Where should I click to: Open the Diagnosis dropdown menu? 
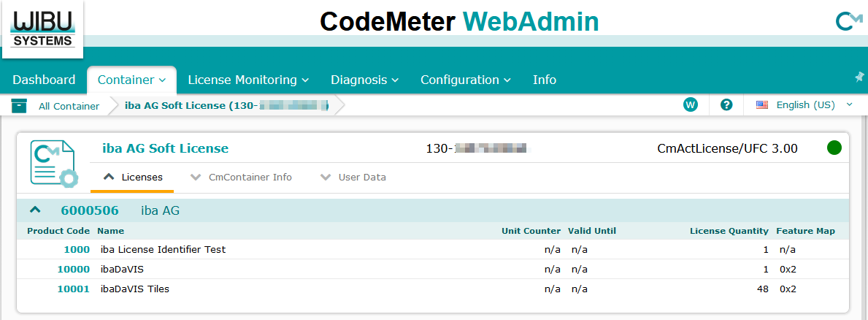(365, 80)
